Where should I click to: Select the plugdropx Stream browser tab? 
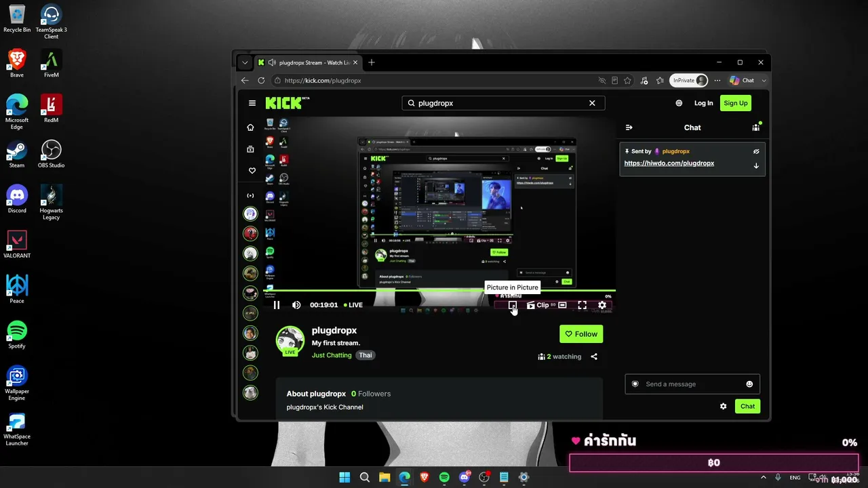pyautogui.click(x=307, y=62)
